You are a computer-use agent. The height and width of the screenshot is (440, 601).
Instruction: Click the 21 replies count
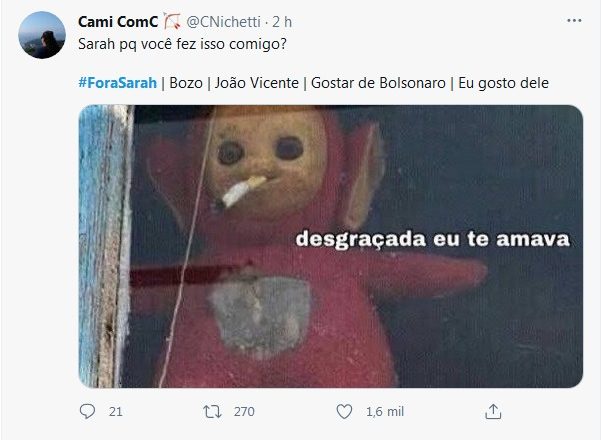115,412
